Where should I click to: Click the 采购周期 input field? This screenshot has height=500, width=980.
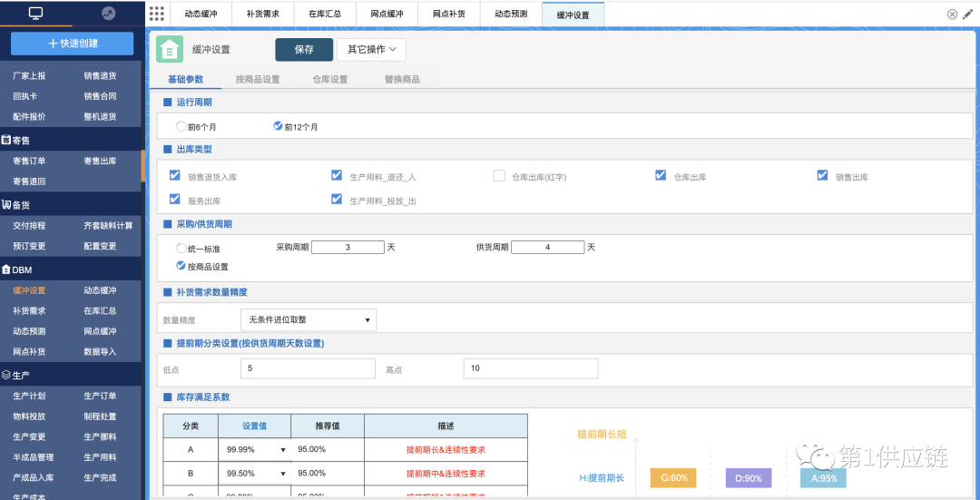pos(348,248)
